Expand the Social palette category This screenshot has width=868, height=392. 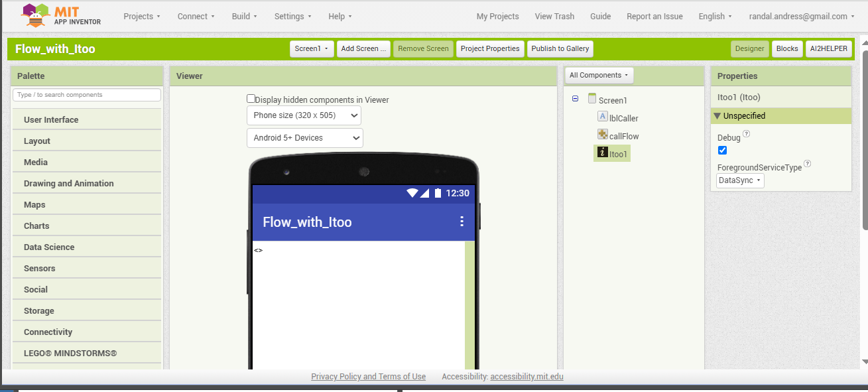(87, 290)
